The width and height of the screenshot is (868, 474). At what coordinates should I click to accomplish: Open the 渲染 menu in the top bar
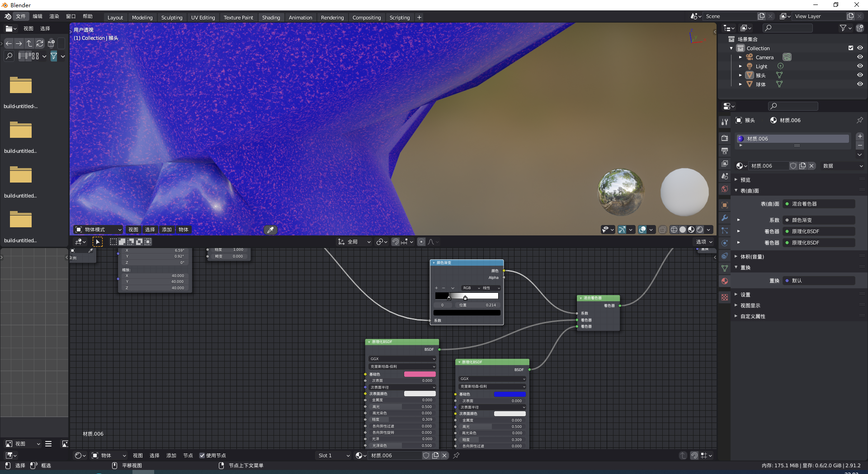(x=54, y=16)
